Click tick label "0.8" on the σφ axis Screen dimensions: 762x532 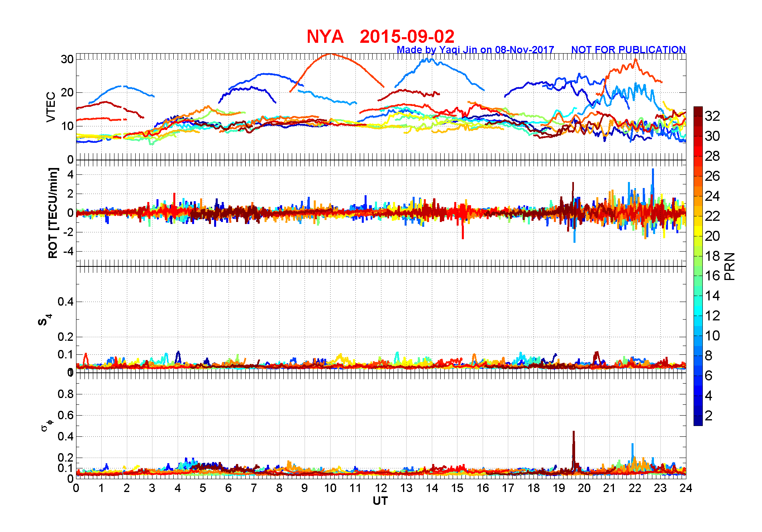[x=66, y=394]
